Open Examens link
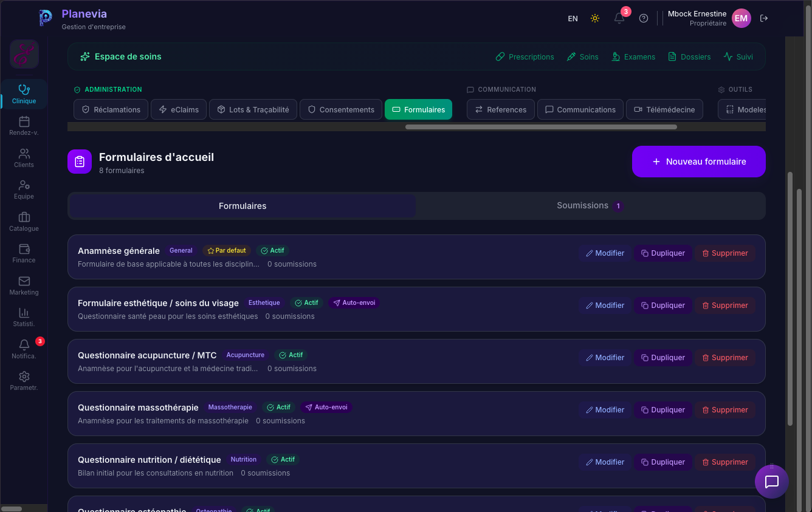Viewport: 812px width, 512px height. point(633,56)
